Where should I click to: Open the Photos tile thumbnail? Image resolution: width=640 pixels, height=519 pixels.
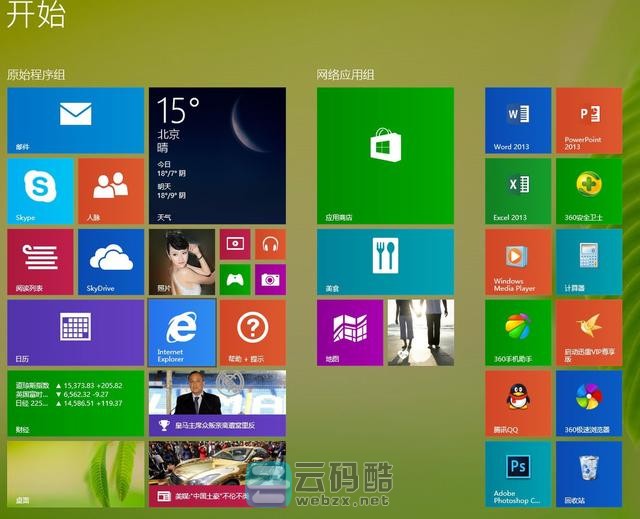click(x=181, y=262)
